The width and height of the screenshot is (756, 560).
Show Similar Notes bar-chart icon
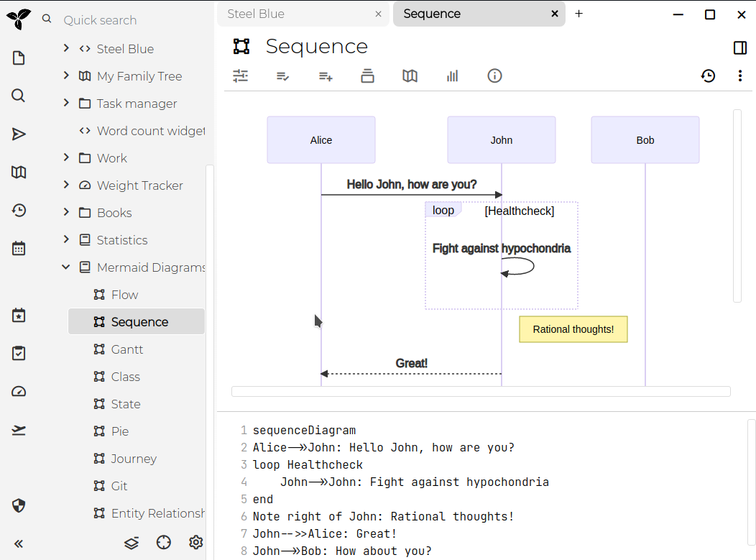(452, 76)
